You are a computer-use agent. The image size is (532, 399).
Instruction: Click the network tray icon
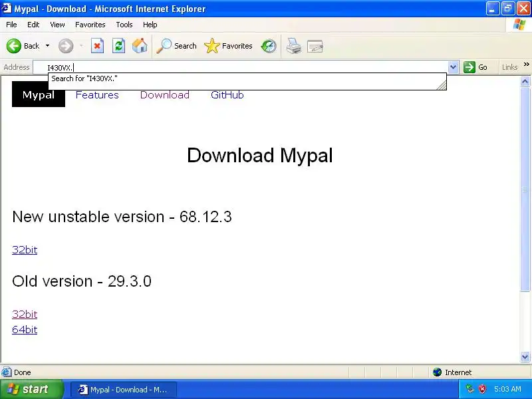470,389
